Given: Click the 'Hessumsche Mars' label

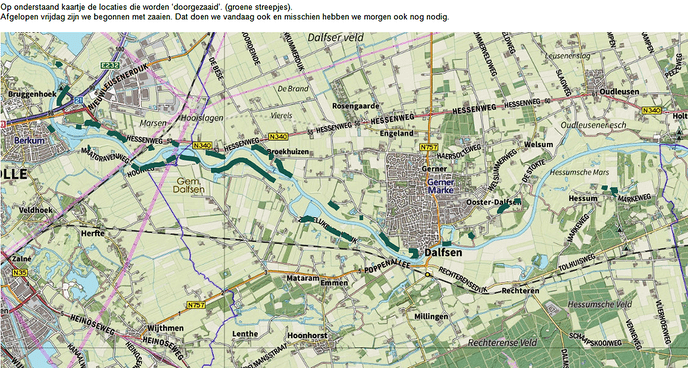Looking at the screenshot, I should coord(579,172).
